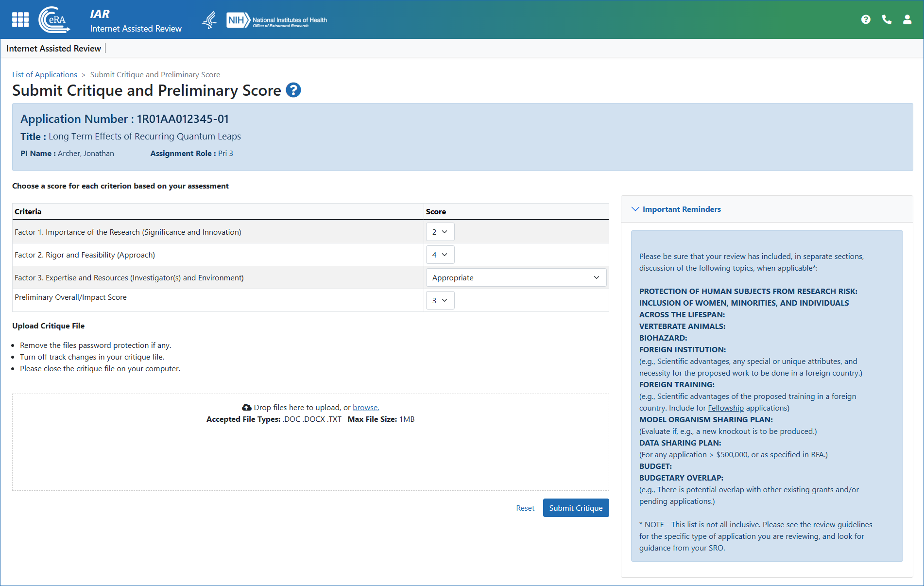Click the browse link to upload
Screen dimensions: 924x586
365,407
